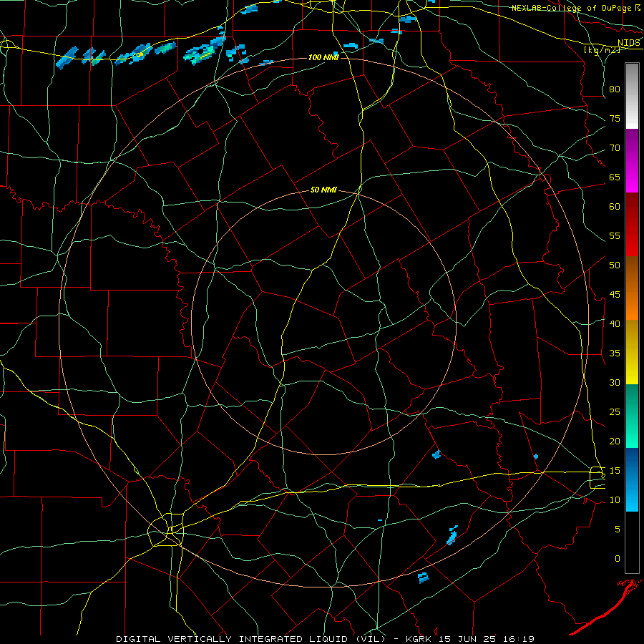The height and width of the screenshot is (644, 644).
Task: Pick the yellow segment of the color bar
Action: coord(632,352)
